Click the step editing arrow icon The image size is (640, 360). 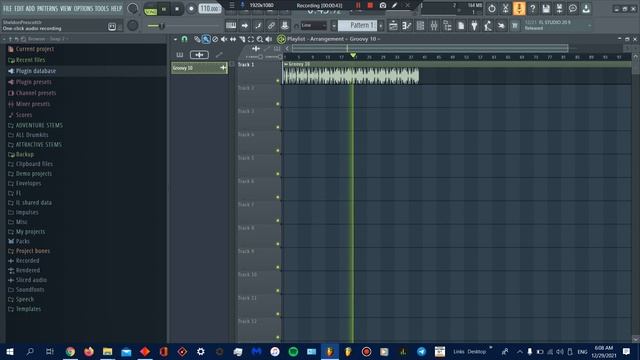pyautogui.click(x=244, y=26)
